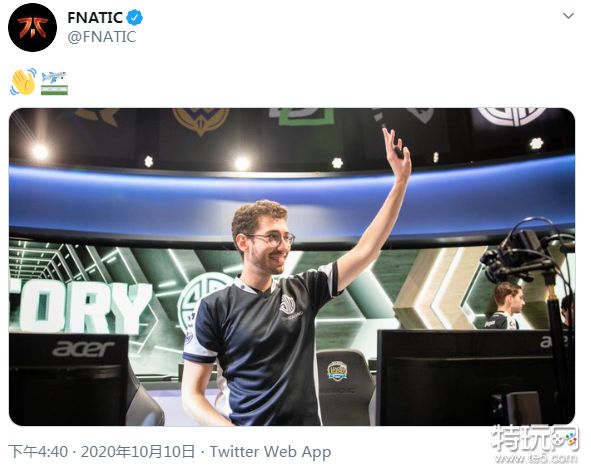
Task: Click the acer logo on the left monitor
Action: click(83, 349)
